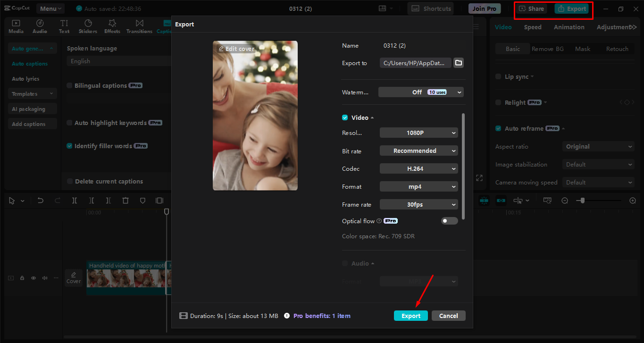Click the Redo icon in the timeline toolbar
This screenshot has height=343, width=644.
pos(57,201)
